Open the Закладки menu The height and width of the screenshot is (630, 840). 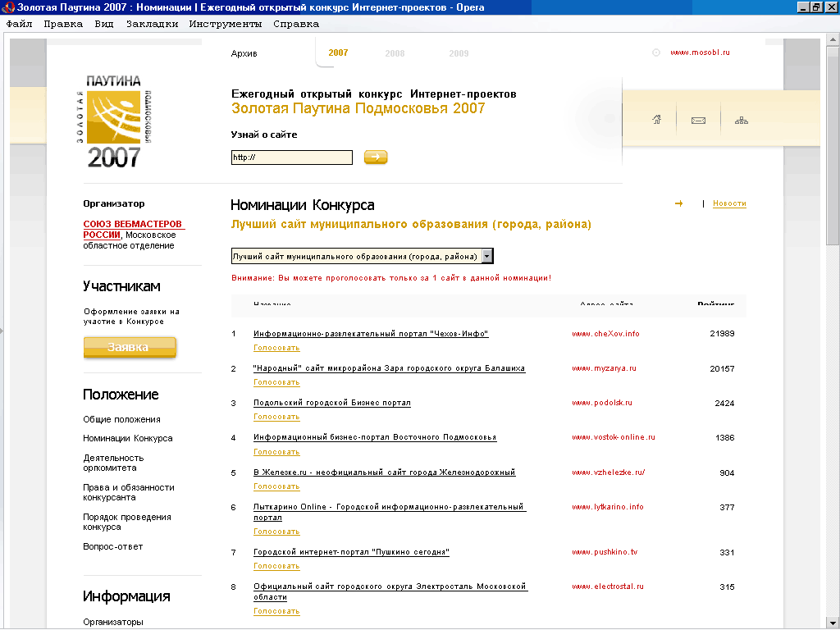coord(152,24)
